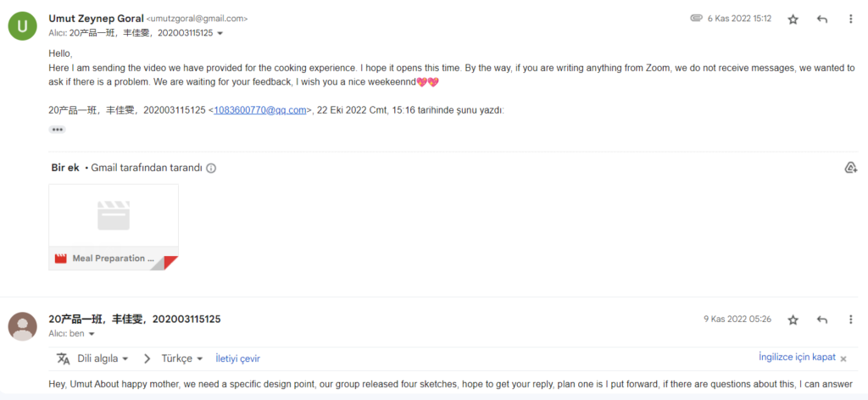Open the 1083600770@qq.com email link
868x400 pixels.
(x=259, y=110)
